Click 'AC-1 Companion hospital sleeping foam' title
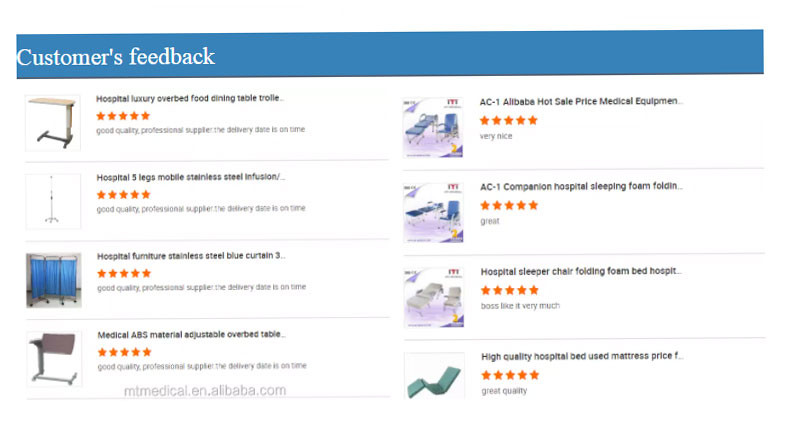 [581, 186]
